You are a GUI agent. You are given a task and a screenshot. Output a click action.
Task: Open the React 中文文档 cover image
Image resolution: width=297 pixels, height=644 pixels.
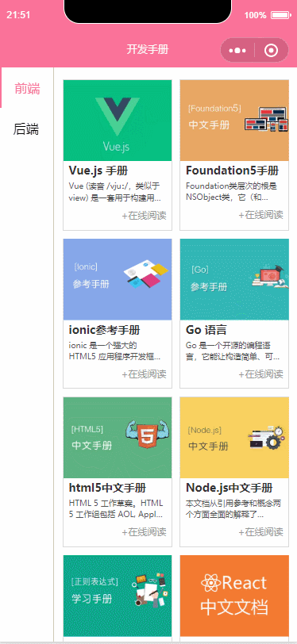pos(234,596)
